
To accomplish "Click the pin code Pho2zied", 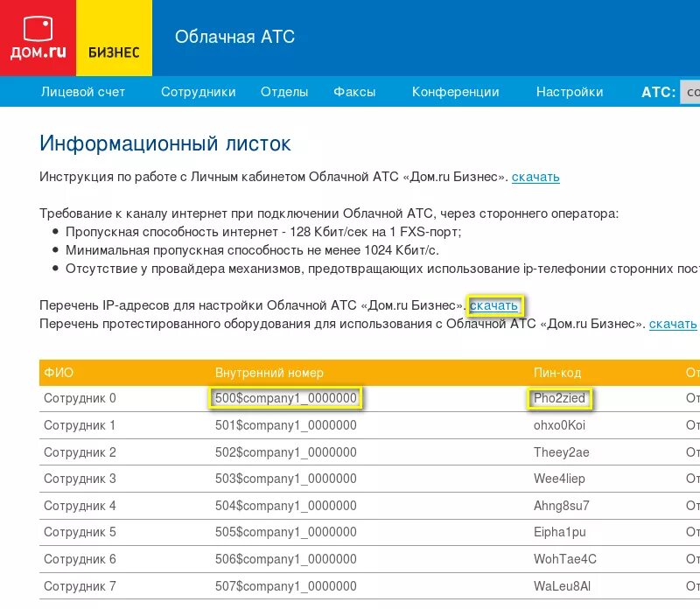I will [x=559, y=398].
